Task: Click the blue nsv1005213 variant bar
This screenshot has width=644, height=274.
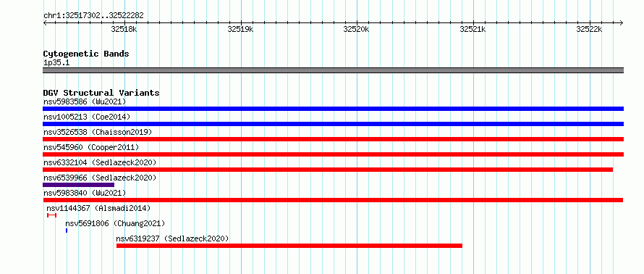Action: point(333,124)
